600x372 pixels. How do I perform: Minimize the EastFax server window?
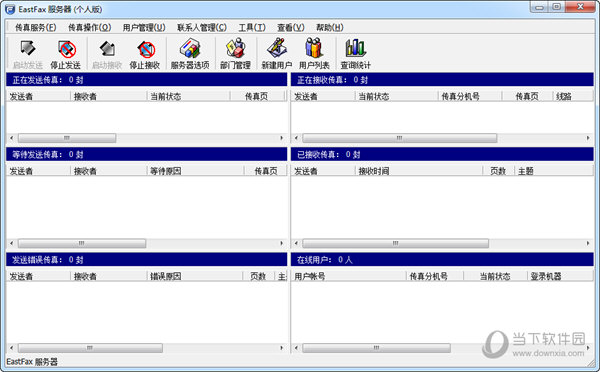pos(540,7)
